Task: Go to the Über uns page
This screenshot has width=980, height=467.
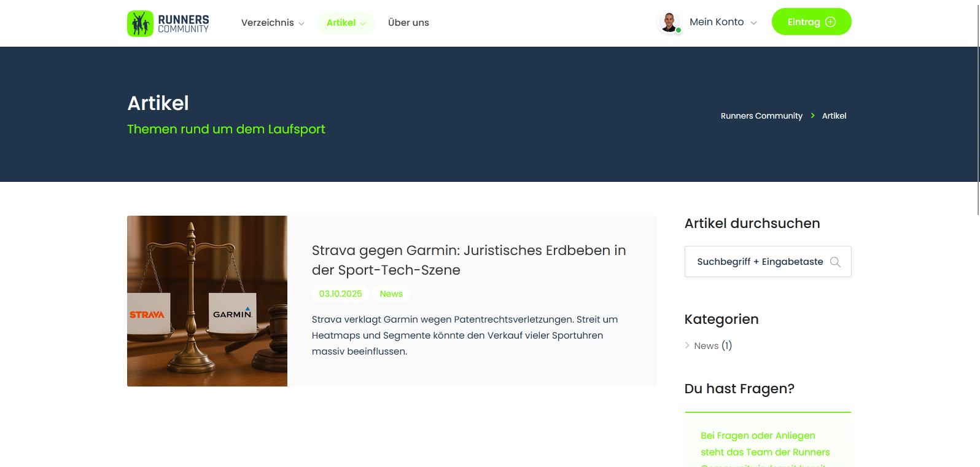Action: pyautogui.click(x=408, y=23)
